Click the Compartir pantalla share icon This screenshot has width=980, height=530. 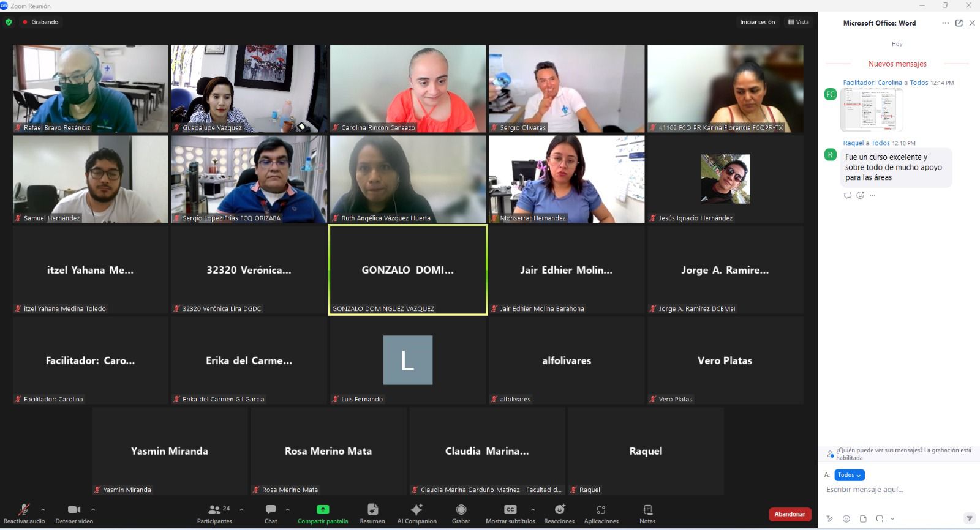(323, 510)
